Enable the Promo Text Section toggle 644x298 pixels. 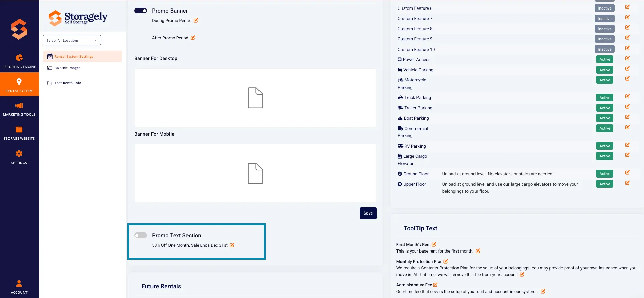point(141,235)
